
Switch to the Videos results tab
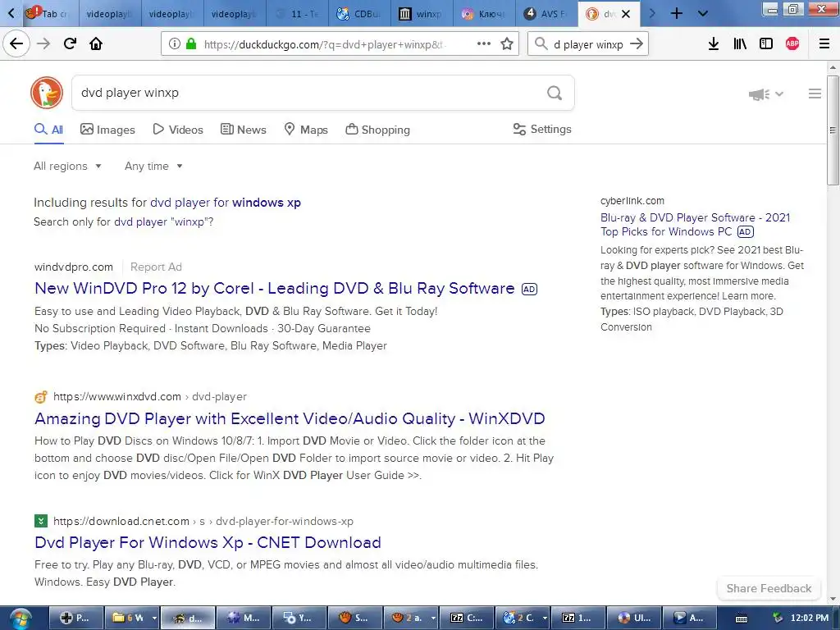pyautogui.click(x=178, y=130)
